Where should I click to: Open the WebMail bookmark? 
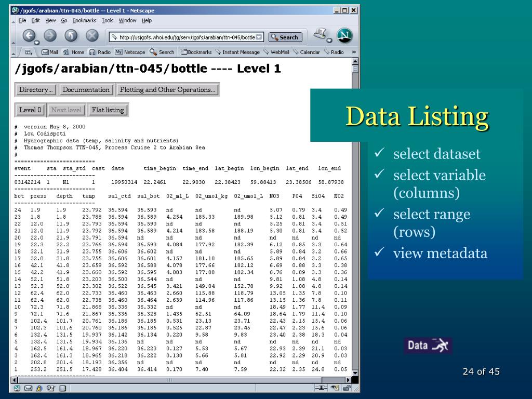pyautogui.click(x=276, y=52)
